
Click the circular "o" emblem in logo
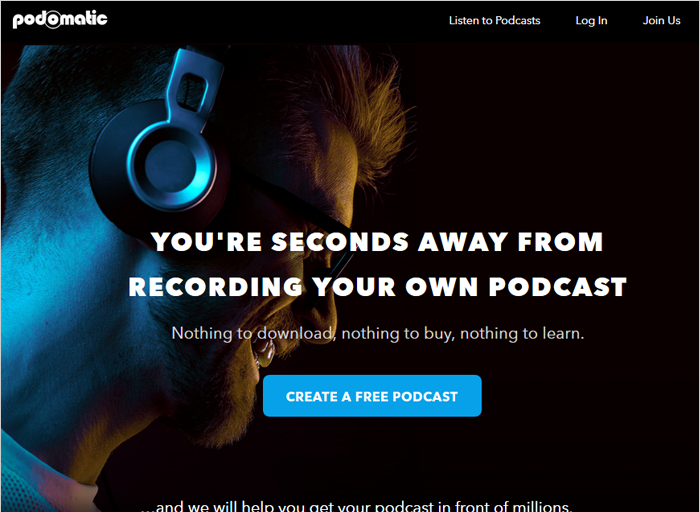click(x=53, y=20)
